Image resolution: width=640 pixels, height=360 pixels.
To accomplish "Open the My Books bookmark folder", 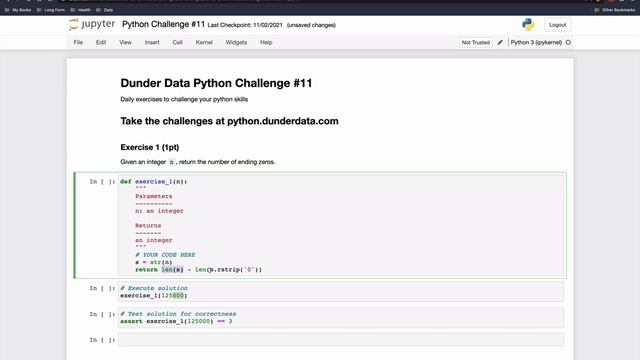I will pyautogui.click(x=18, y=10).
